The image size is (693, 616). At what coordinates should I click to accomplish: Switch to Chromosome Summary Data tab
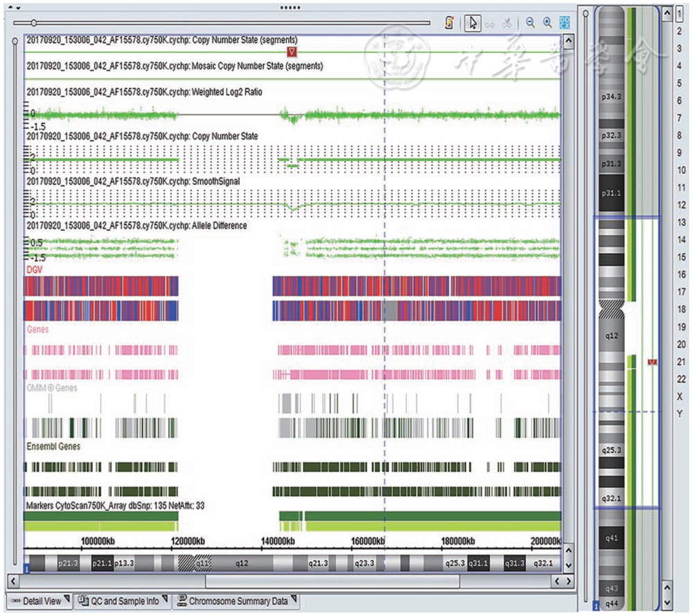click(236, 601)
